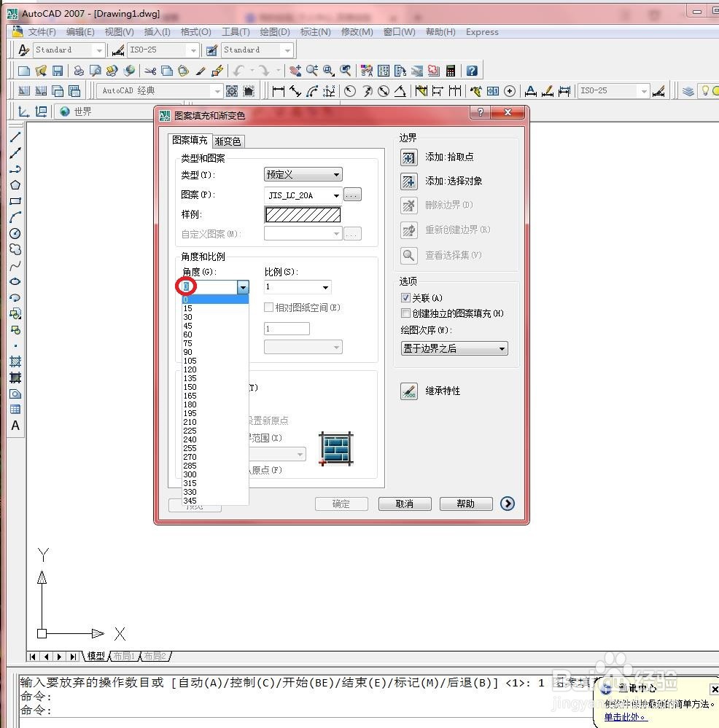Click the OK (确定) button

pos(341,504)
